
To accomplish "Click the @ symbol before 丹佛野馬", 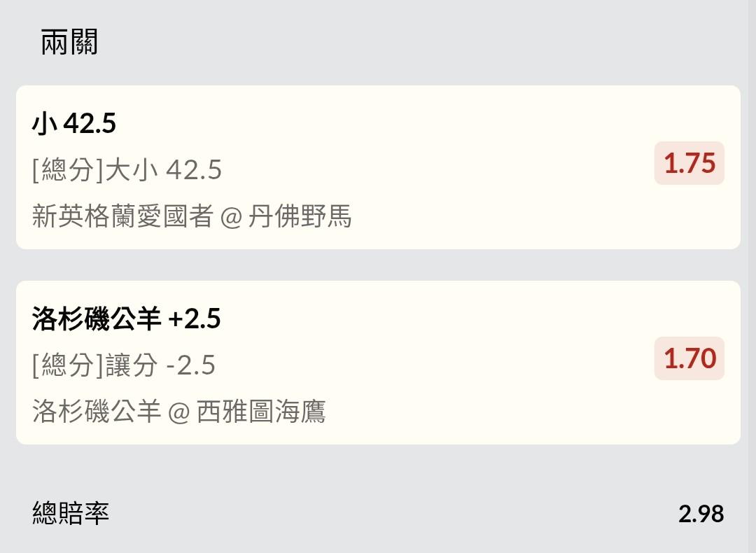I will coord(230,218).
